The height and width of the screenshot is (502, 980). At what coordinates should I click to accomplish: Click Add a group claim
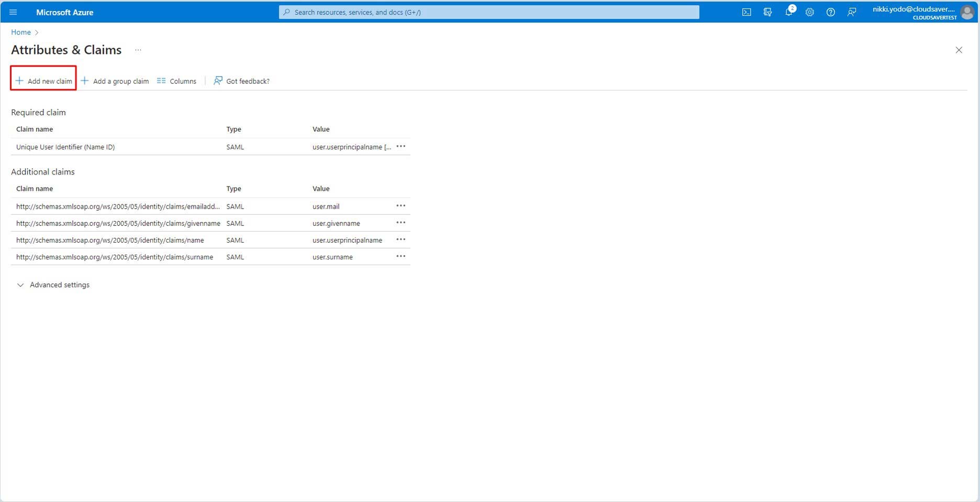click(x=115, y=81)
